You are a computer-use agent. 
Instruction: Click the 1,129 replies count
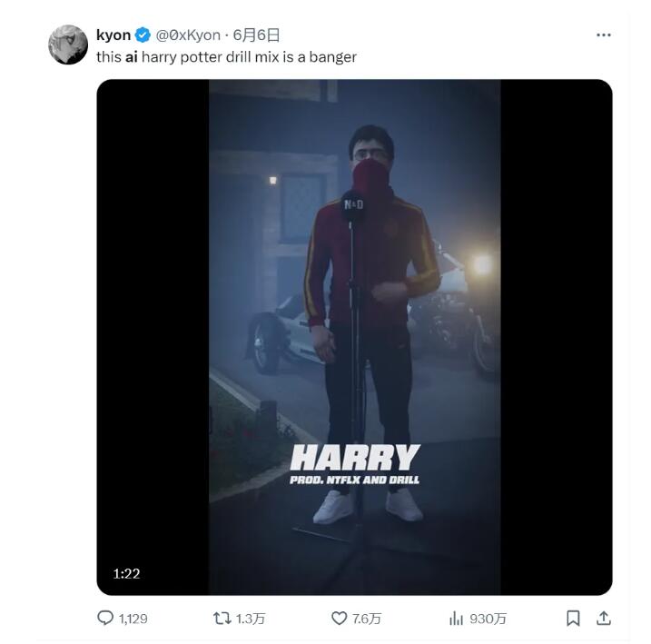(x=133, y=619)
